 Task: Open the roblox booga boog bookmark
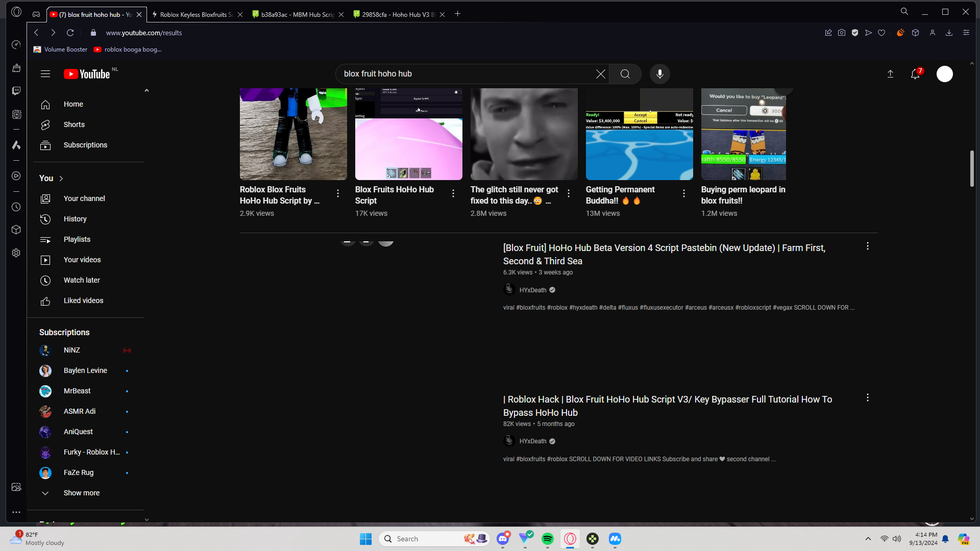pos(128,49)
